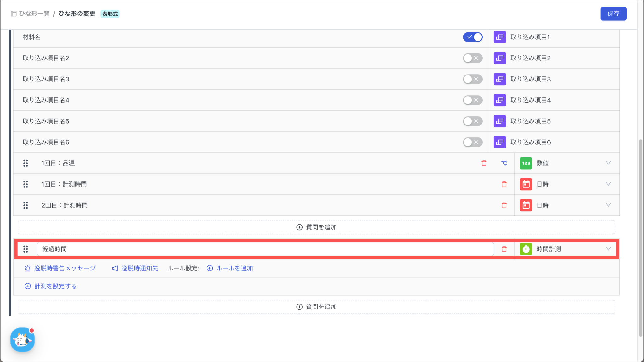
Task: Click drag handle next to 経過時間 field
Action: (x=25, y=249)
